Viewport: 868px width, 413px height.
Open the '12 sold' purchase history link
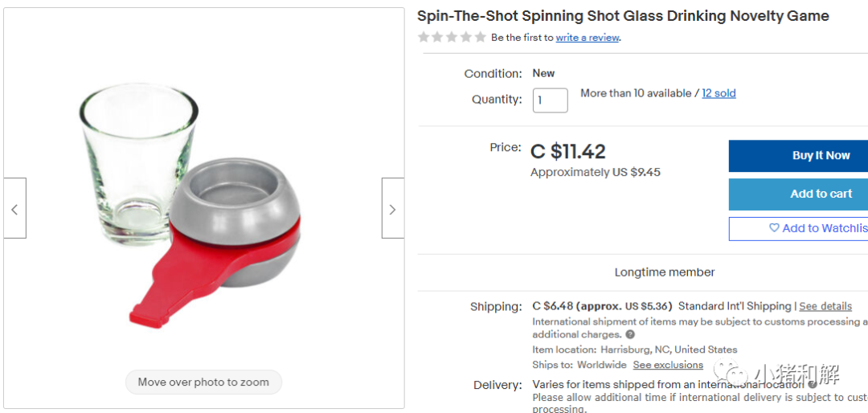(x=719, y=93)
